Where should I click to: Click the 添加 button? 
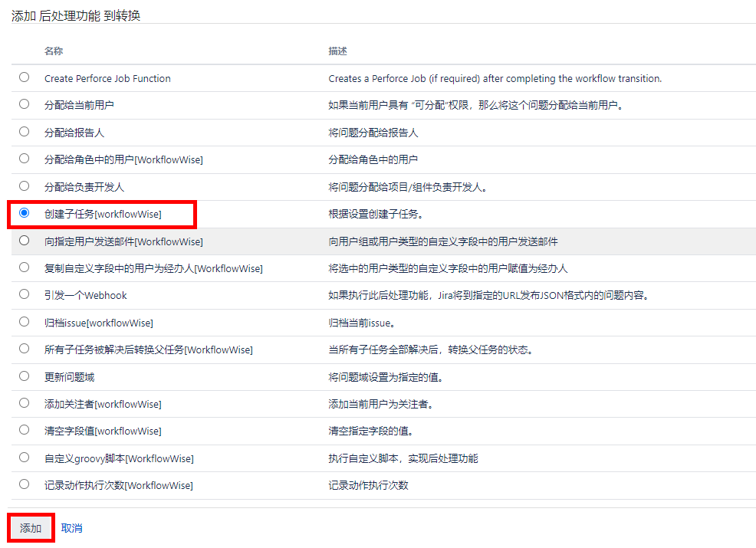click(x=31, y=528)
